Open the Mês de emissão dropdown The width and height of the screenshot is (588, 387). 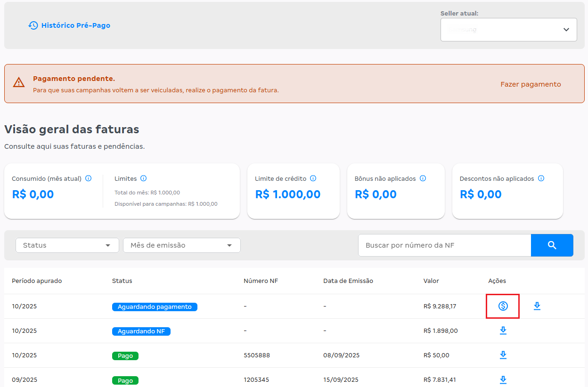[x=181, y=245]
